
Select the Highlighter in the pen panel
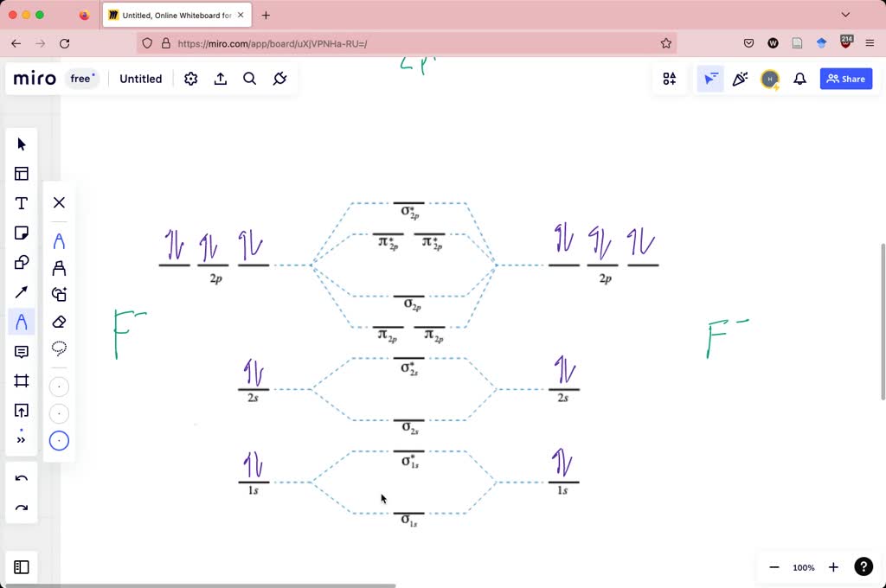tap(59, 270)
